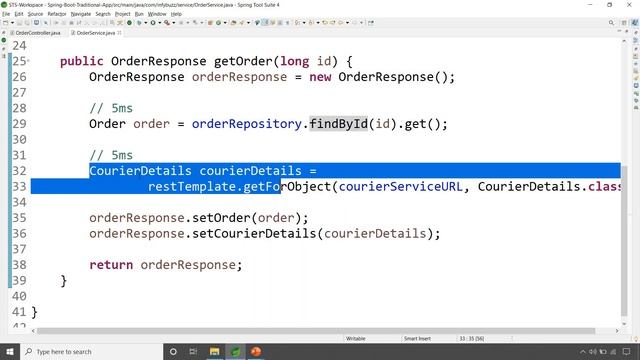
Task: Maximize the editor area
Action: click(627, 31)
